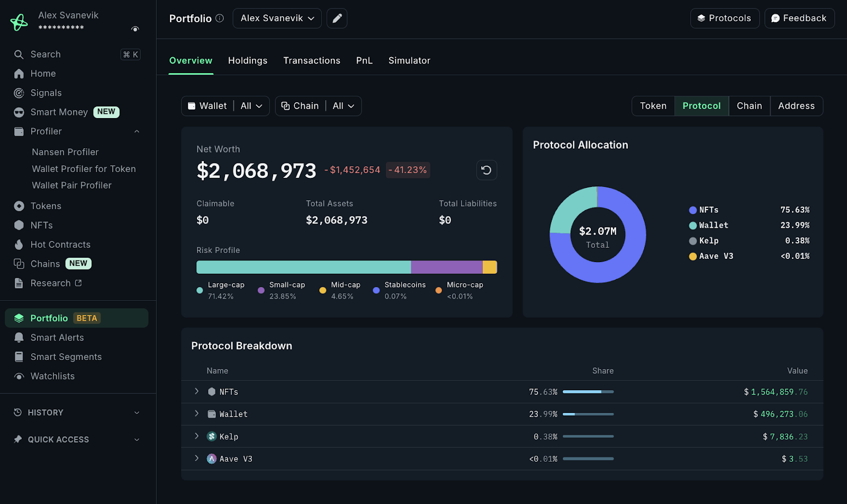
Task: Expand the NFTs row in Protocol Breakdown
Action: (196, 391)
